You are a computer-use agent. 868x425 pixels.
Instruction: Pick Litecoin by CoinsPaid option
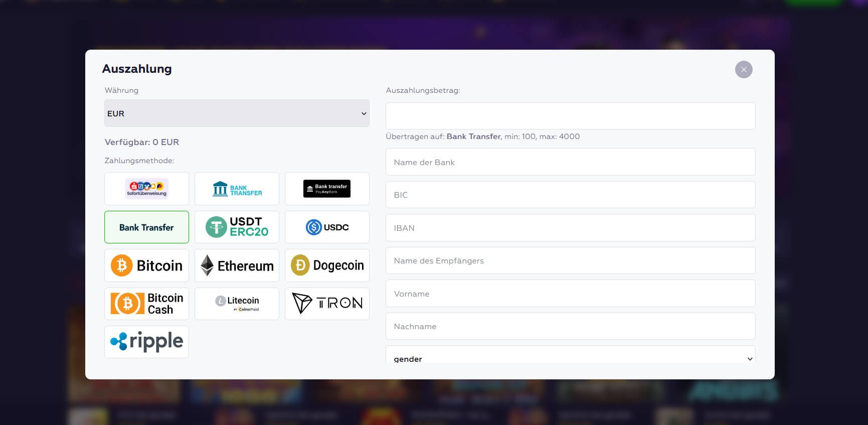[237, 304]
